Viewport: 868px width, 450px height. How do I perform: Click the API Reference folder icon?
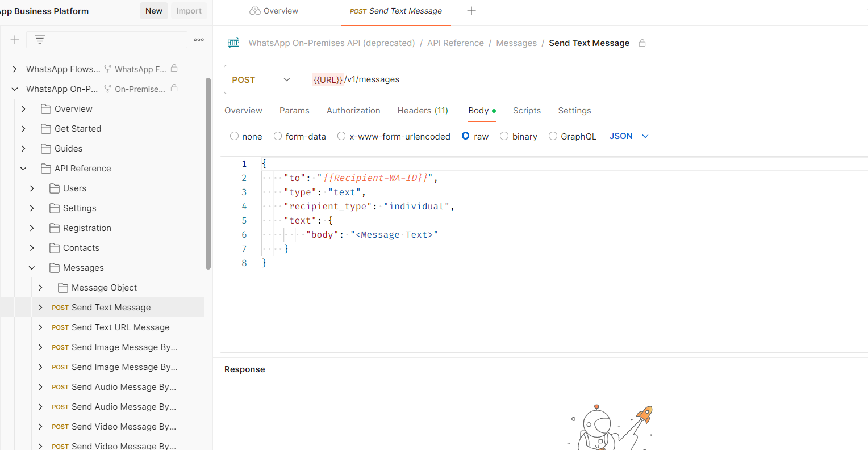46,169
